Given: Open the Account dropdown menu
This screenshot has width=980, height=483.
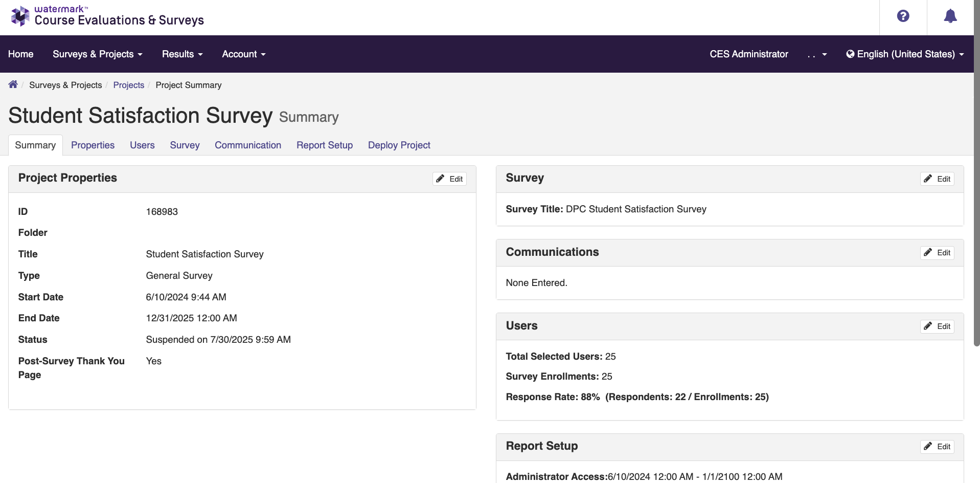Looking at the screenshot, I should tap(243, 54).
